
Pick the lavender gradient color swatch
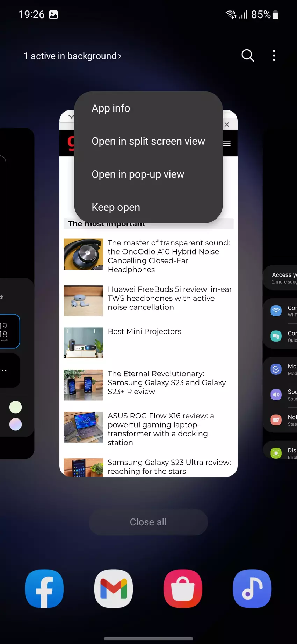(x=15, y=424)
